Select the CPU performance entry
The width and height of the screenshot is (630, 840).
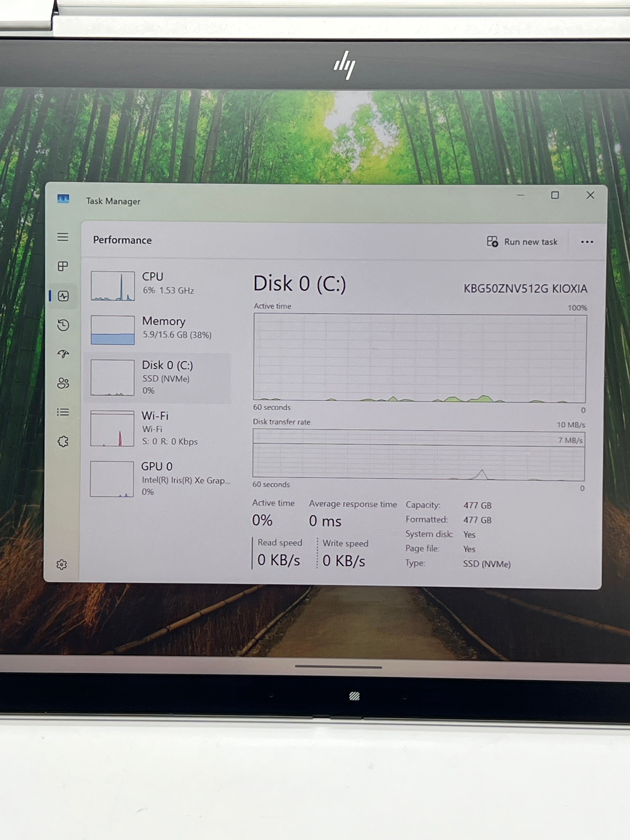(x=157, y=286)
